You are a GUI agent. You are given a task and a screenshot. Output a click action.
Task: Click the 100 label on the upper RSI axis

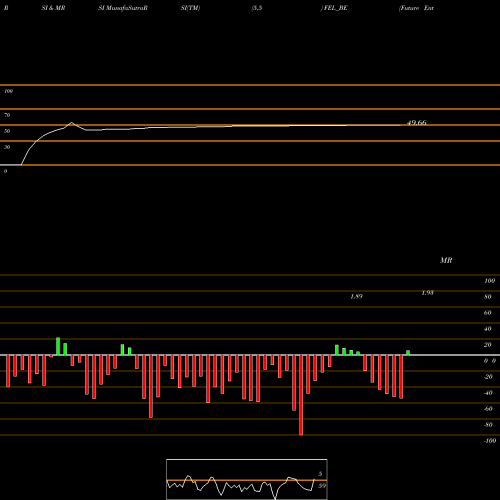(8, 91)
